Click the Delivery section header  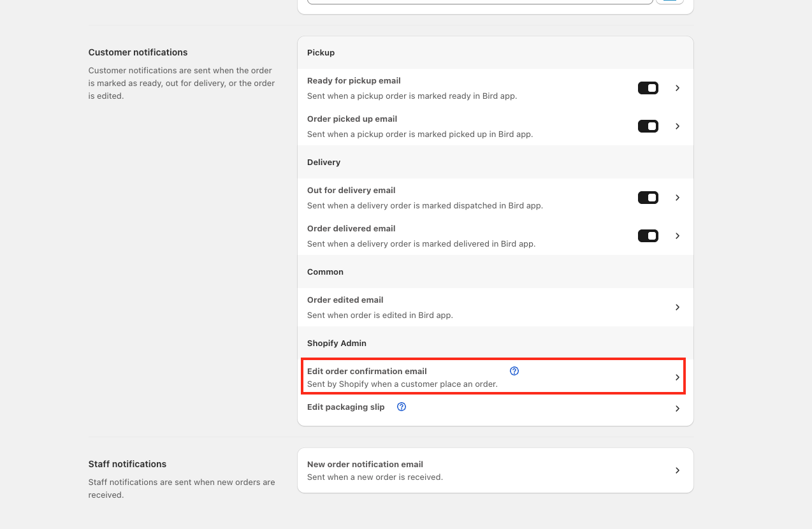(x=324, y=163)
